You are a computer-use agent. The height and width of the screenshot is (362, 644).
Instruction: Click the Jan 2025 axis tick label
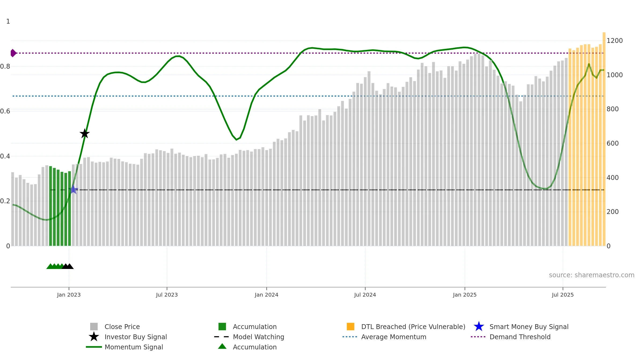[x=464, y=295]
